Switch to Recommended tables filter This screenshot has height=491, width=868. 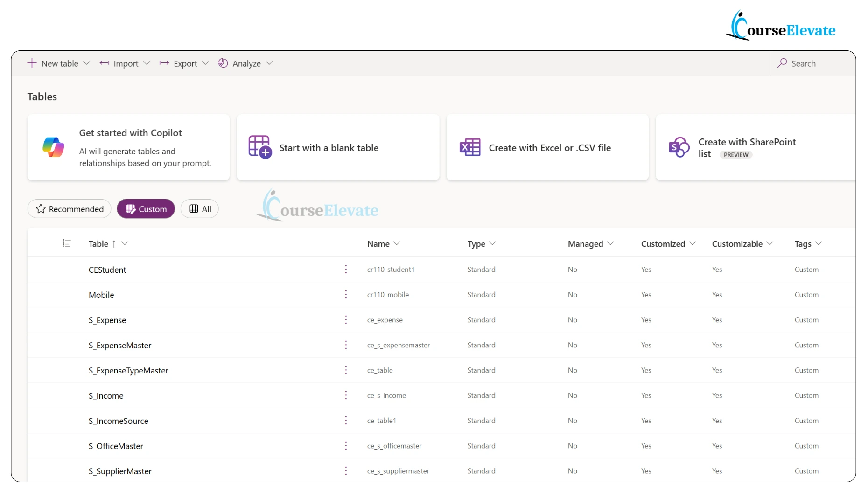[x=70, y=209]
